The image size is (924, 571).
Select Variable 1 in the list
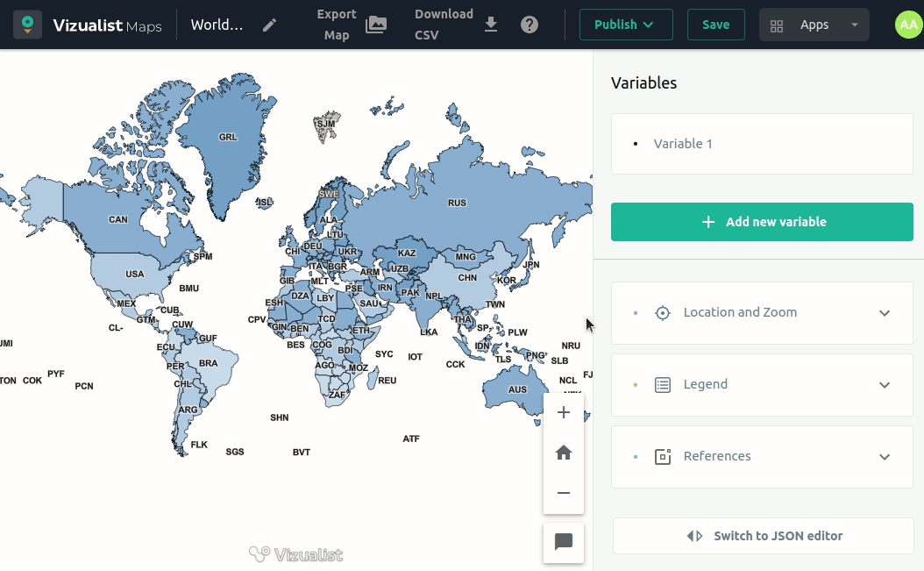click(x=683, y=144)
